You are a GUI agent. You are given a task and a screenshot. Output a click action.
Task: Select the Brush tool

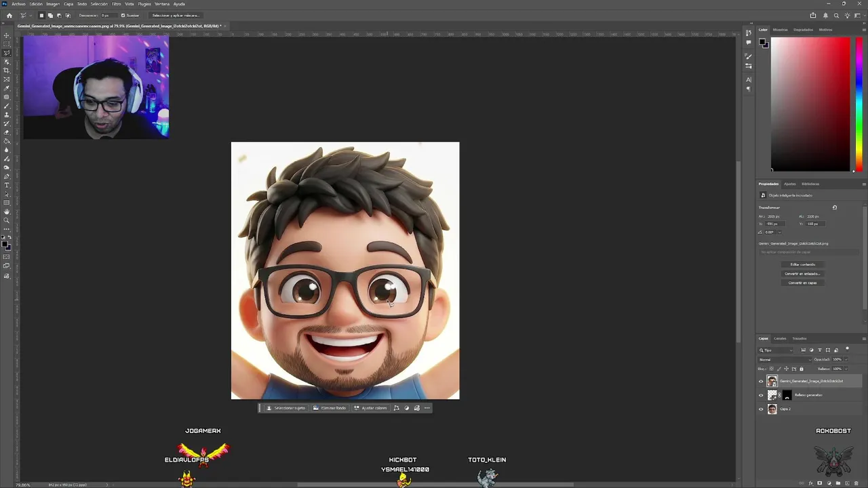click(x=7, y=106)
